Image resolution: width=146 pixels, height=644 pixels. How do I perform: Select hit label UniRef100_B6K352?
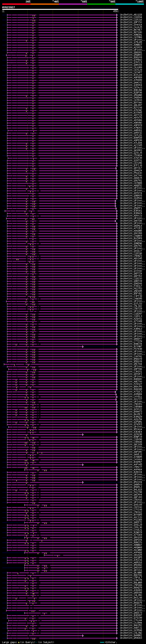pyautogui.click(x=131, y=625)
